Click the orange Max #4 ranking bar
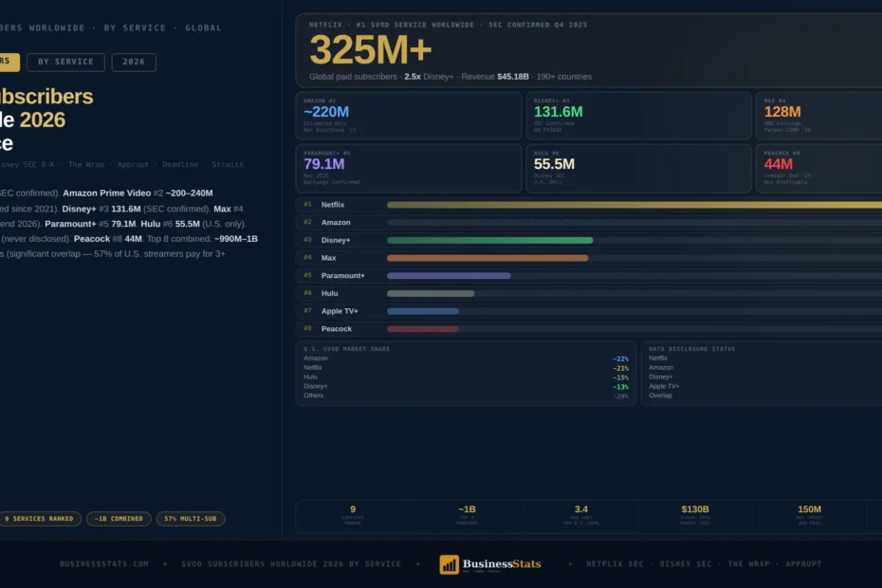This screenshot has height=588, width=882. (x=487, y=258)
